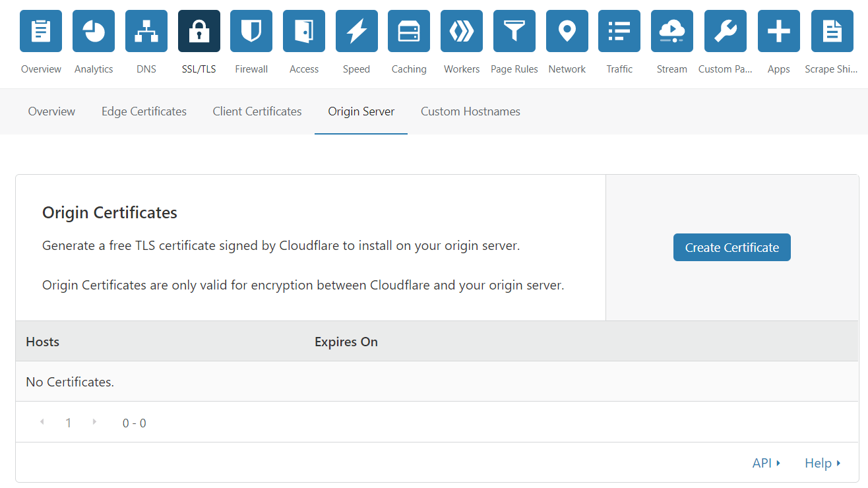Open the Speed lightning bolt icon
The image size is (868, 488).
(357, 31)
